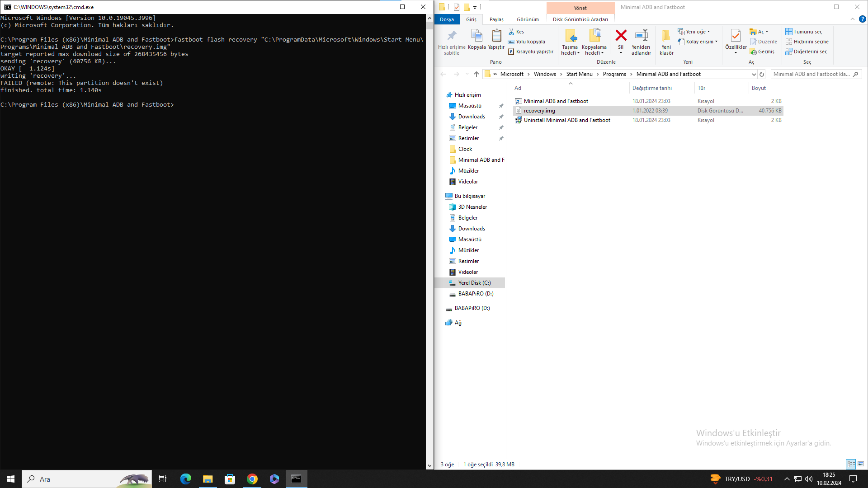Image resolution: width=868 pixels, height=488 pixels.
Task: Select the recovery.img file
Action: coord(539,111)
